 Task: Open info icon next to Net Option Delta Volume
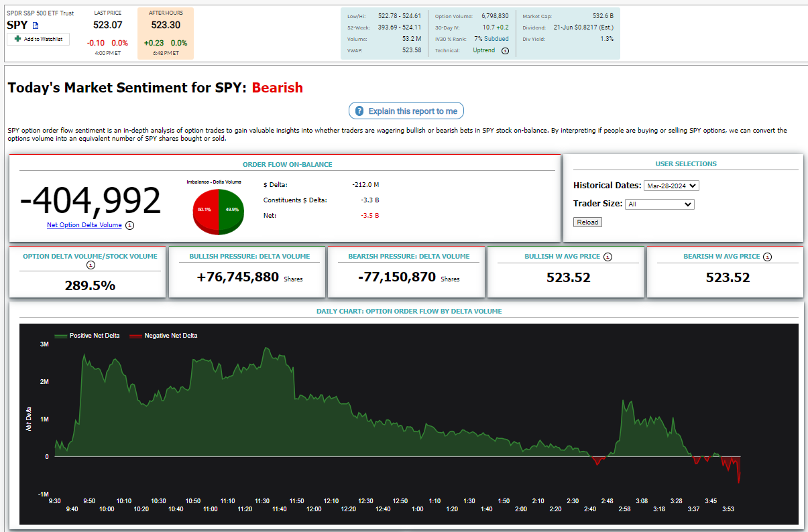[x=129, y=225]
